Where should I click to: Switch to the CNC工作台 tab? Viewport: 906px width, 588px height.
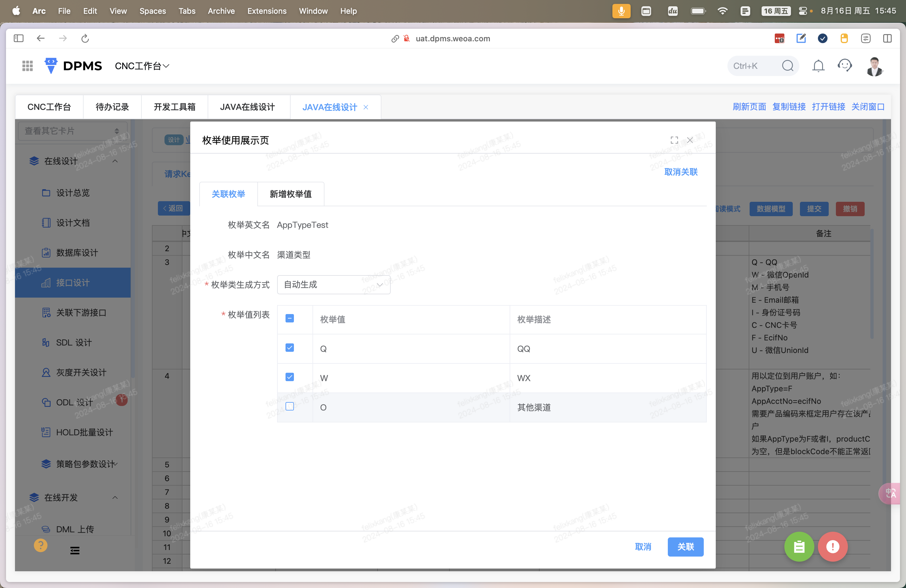49,107
